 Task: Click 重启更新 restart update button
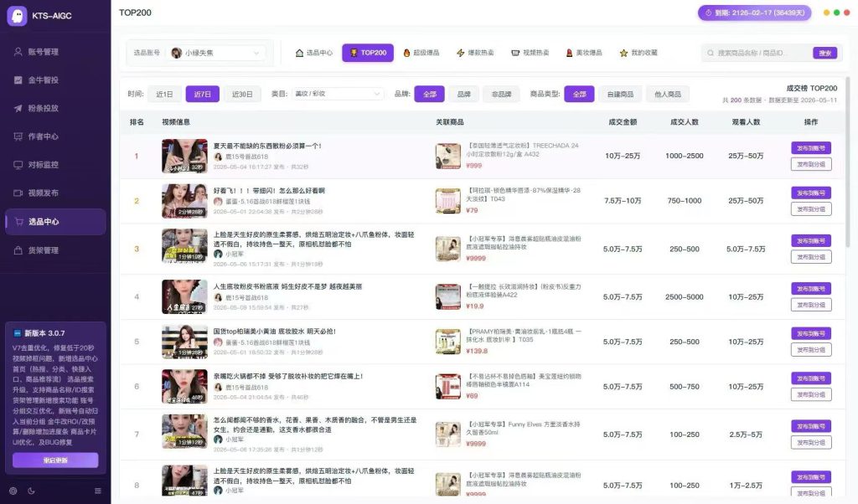pos(55,460)
